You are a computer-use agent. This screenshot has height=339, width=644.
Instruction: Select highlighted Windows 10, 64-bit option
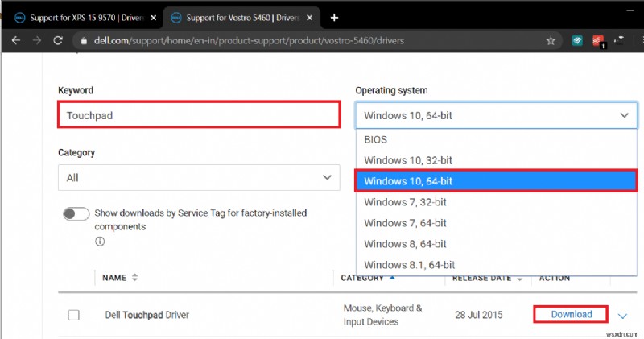click(x=496, y=181)
